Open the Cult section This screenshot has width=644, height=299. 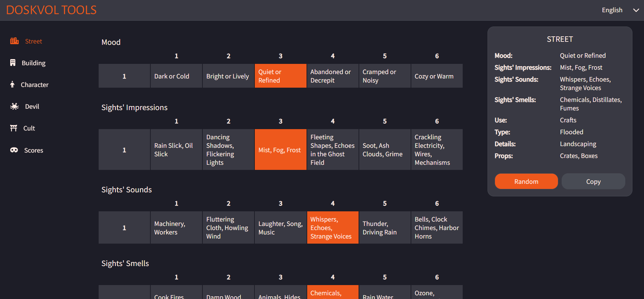(x=29, y=128)
